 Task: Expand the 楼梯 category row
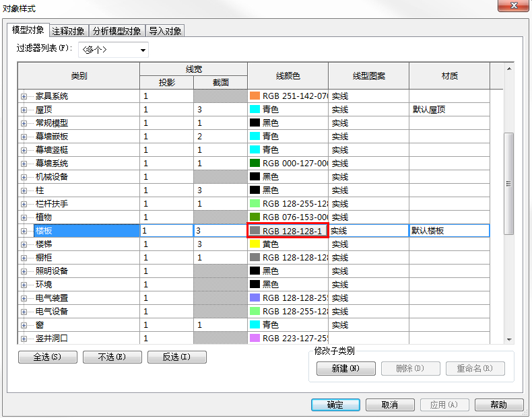tap(24, 244)
